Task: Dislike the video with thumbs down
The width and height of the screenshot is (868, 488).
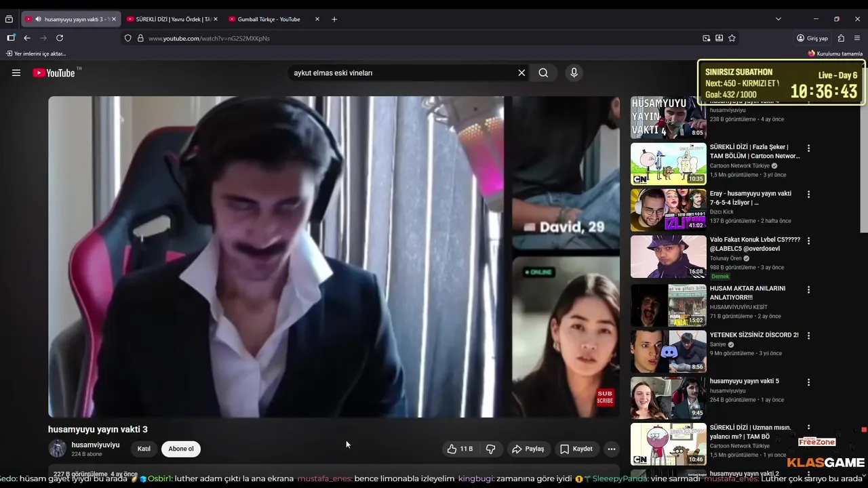Action: click(x=490, y=449)
